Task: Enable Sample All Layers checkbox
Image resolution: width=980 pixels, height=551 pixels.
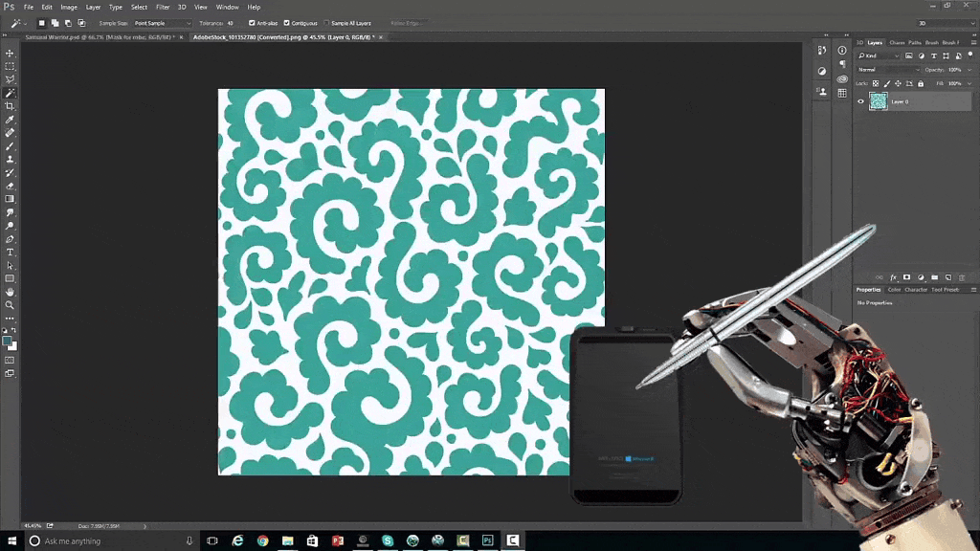Action: point(327,23)
